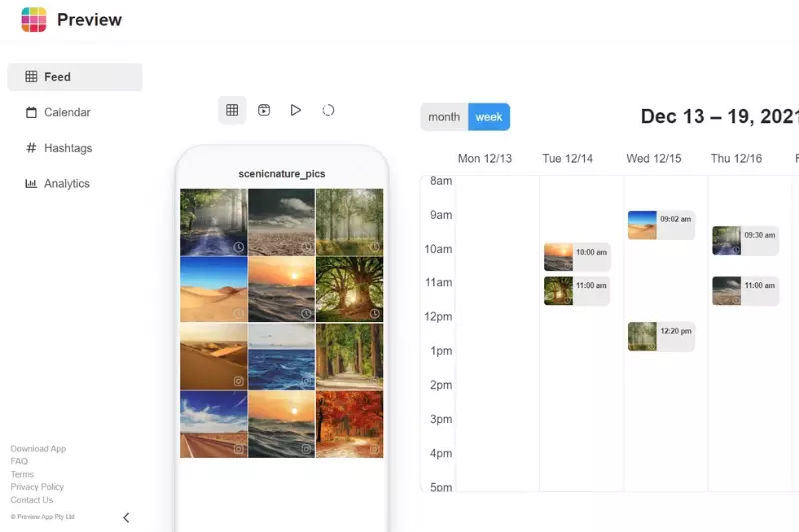Select the video play icon above phone
Viewport: 799px width, 532px height.
295,110
